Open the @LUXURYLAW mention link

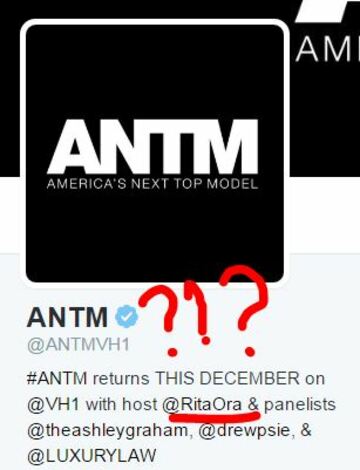tap(91, 456)
